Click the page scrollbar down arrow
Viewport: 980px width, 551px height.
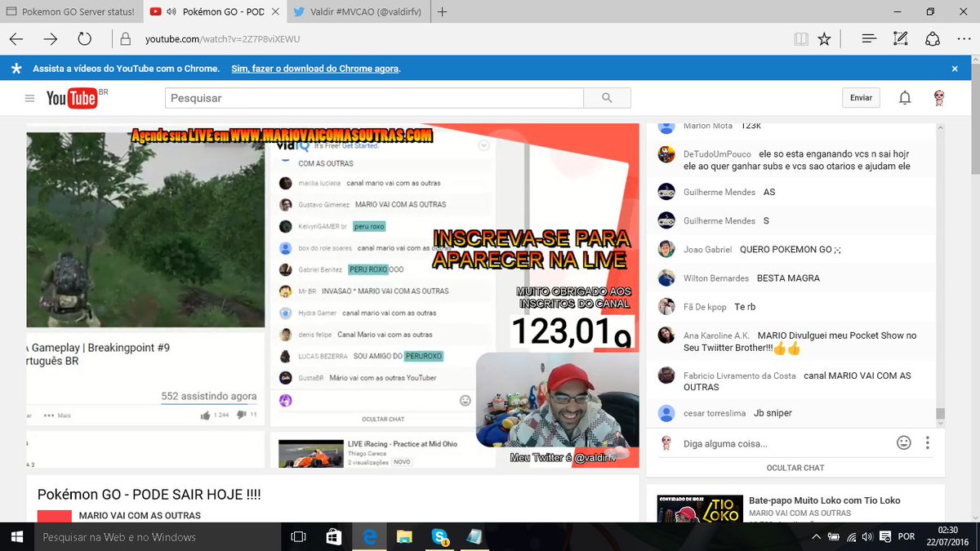tap(975, 516)
